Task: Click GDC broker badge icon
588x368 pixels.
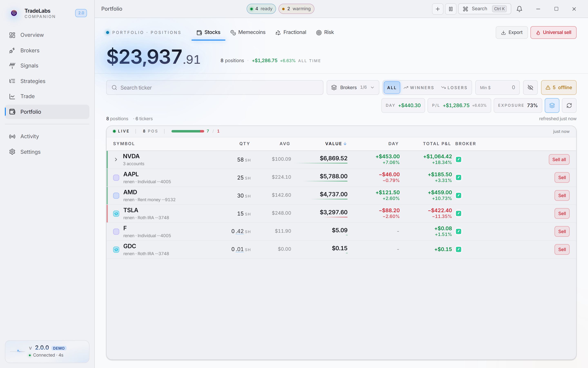Action: [459, 249]
